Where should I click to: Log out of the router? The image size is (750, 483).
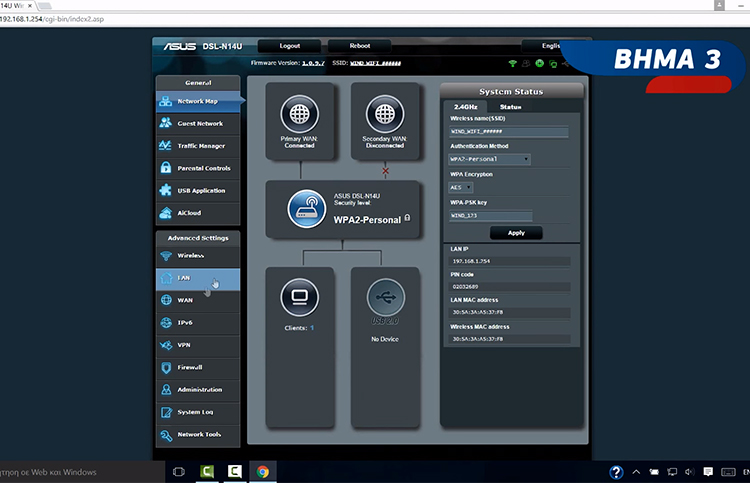click(x=289, y=46)
